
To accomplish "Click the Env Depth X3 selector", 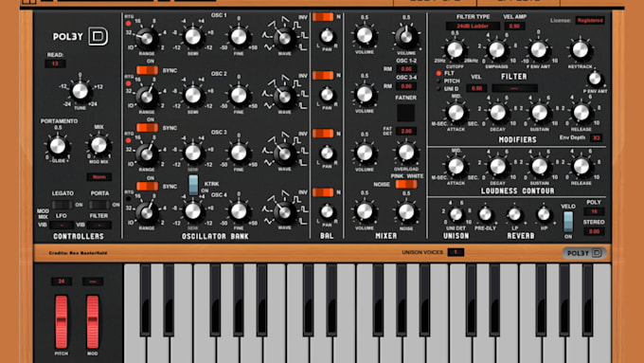I will point(596,137).
